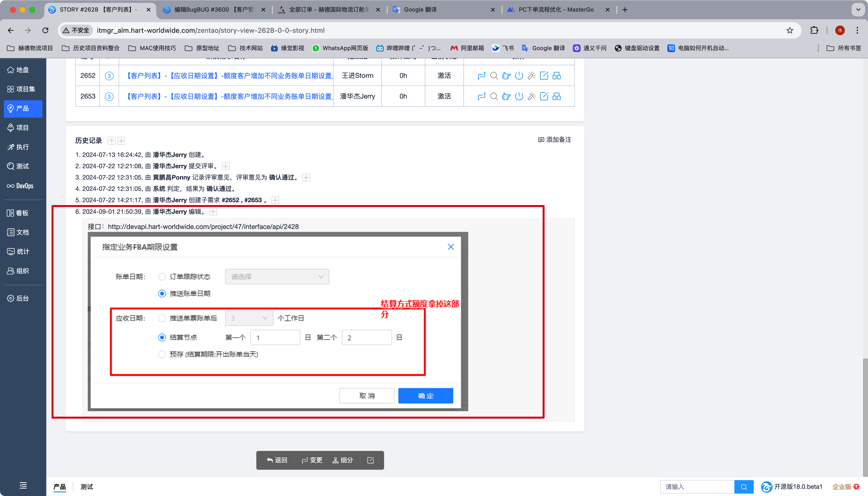
Task: Click close (power) icon for story 2653
Action: [519, 96]
